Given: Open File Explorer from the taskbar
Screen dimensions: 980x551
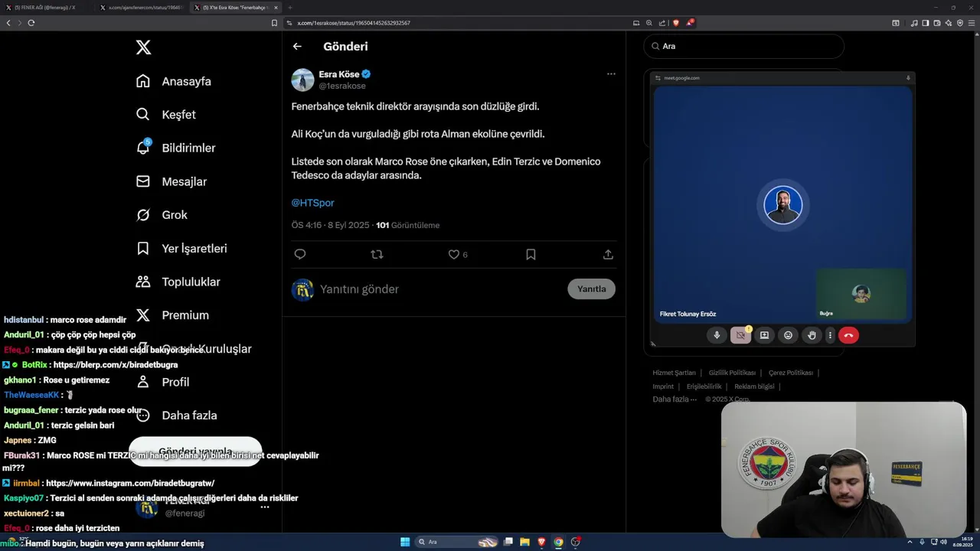Looking at the screenshot, I should [x=524, y=542].
